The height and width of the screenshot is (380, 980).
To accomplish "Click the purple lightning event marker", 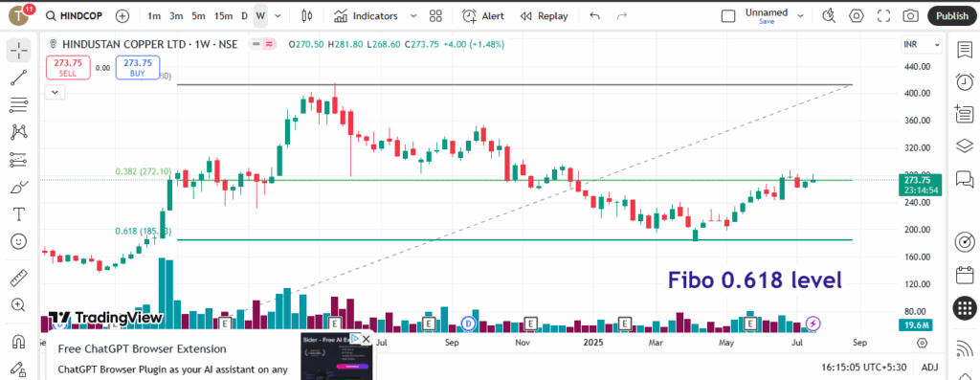I will click(x=813, y=324).
